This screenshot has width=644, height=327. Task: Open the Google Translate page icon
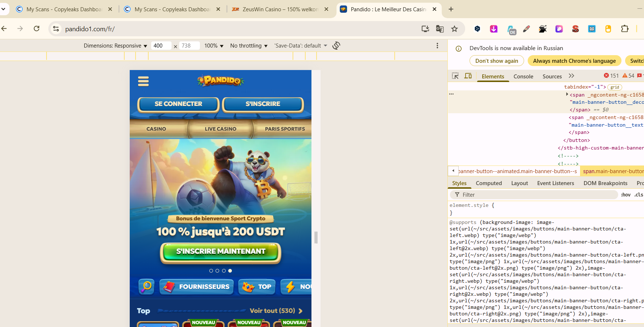coord(440,29)
